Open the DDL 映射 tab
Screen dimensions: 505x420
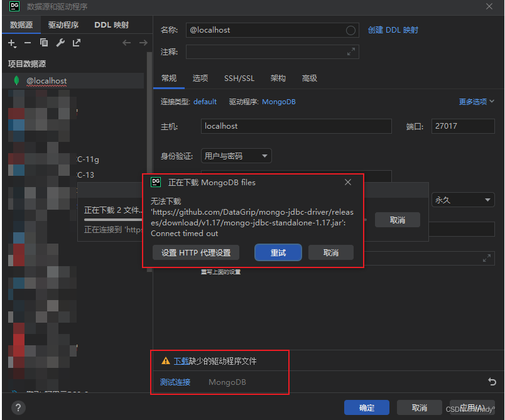(111, 24)
